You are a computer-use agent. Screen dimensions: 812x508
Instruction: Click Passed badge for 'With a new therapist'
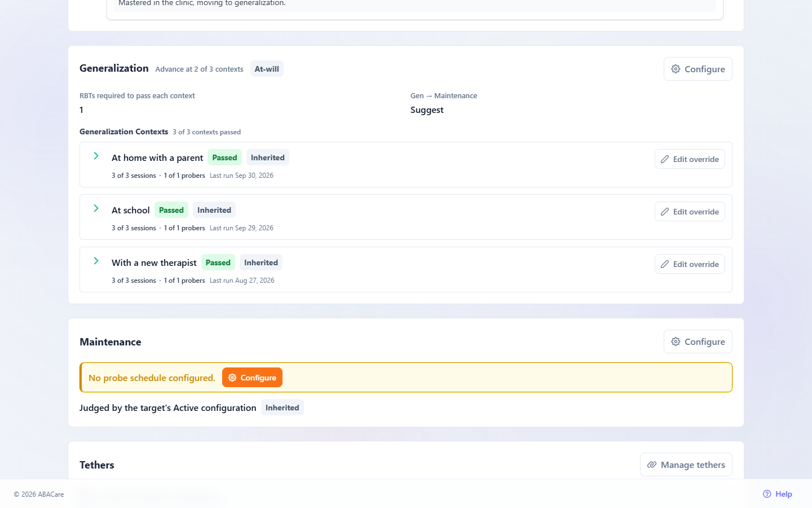[x=218, y=262]
